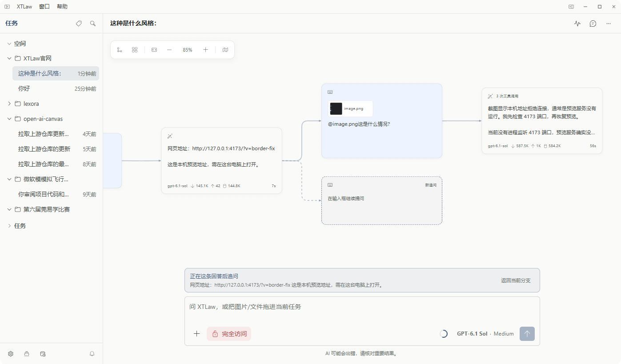Open the chat view icon
This screenshot has height=364, width=621.
pos(593,24)
